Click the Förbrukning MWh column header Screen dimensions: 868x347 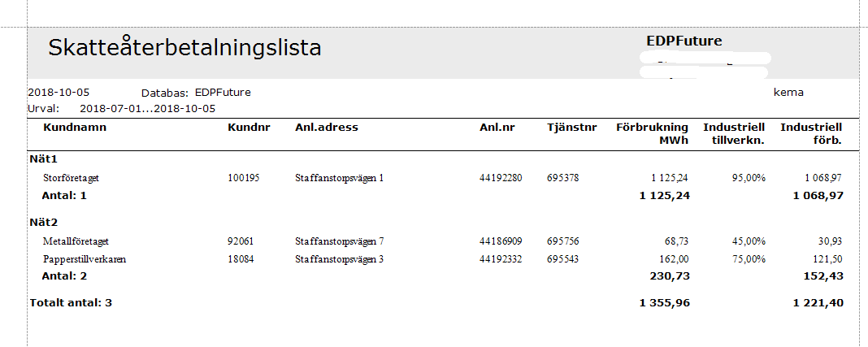[652, 134]
